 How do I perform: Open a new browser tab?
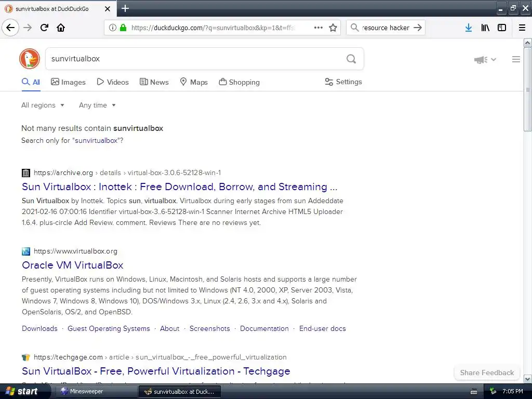125,8
